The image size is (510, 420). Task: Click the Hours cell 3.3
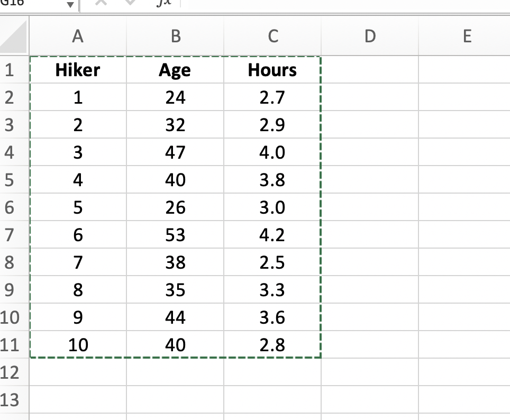tap(272, 289)
